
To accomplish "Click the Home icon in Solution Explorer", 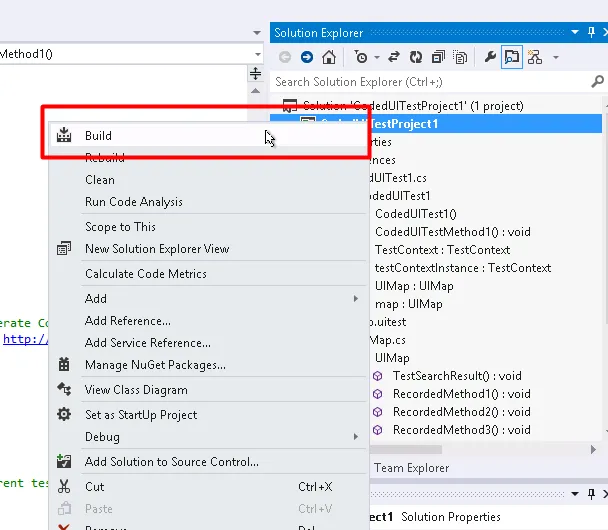I will click(328, 57).
